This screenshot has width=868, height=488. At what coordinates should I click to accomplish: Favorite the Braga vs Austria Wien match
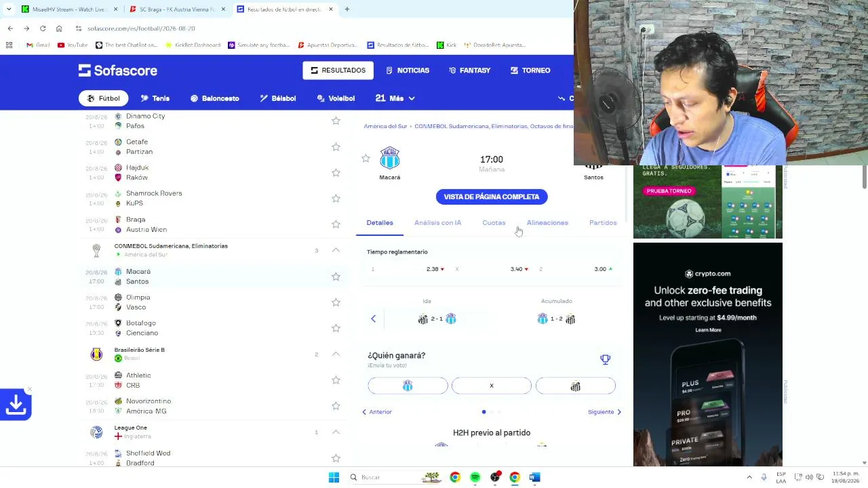[x=336, y=224]
